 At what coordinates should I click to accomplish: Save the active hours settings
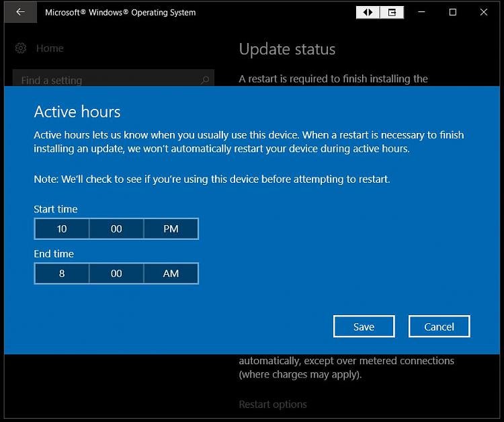(364, 327)
